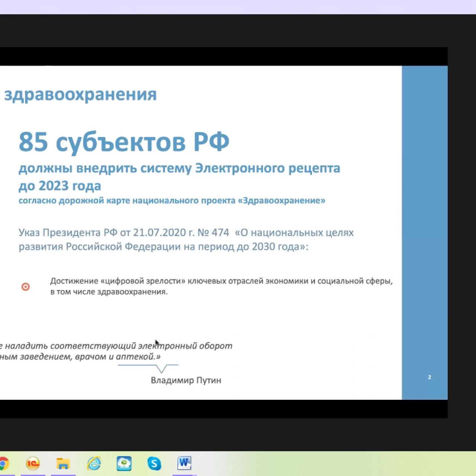
Task: Click the red target bullet icon
Action: (26, 287)
